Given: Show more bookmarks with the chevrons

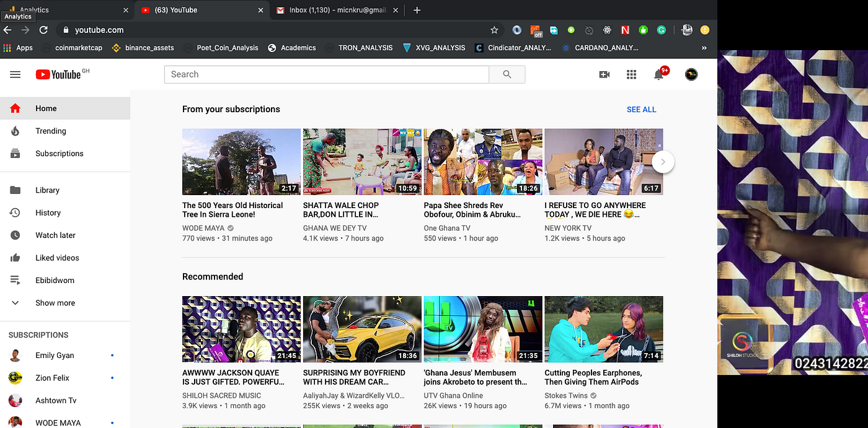Looking at the screenshot, I should [704, 48].
